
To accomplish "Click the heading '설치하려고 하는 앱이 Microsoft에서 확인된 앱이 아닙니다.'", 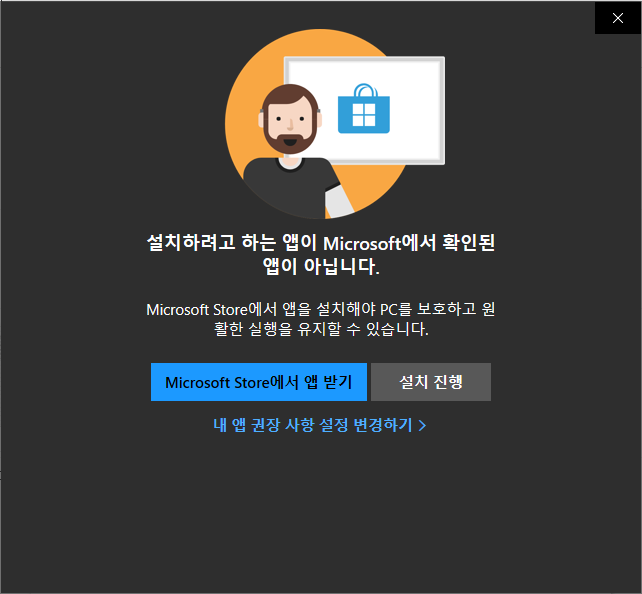I will coord(321,254).
